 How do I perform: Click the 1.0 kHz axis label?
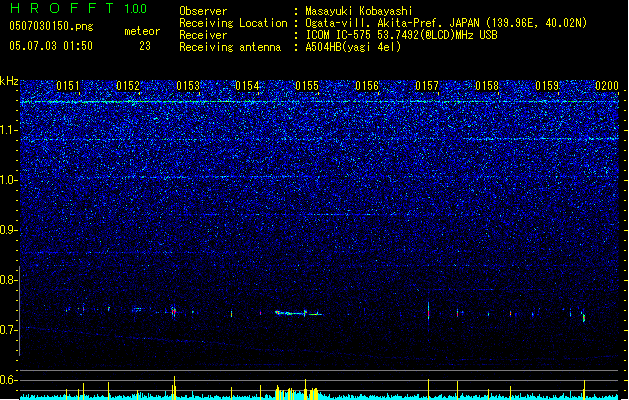[x=9, y=180]
